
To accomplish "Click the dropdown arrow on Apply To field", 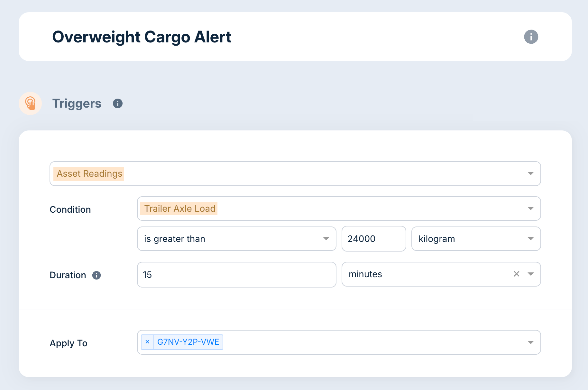I will point(530,342).
